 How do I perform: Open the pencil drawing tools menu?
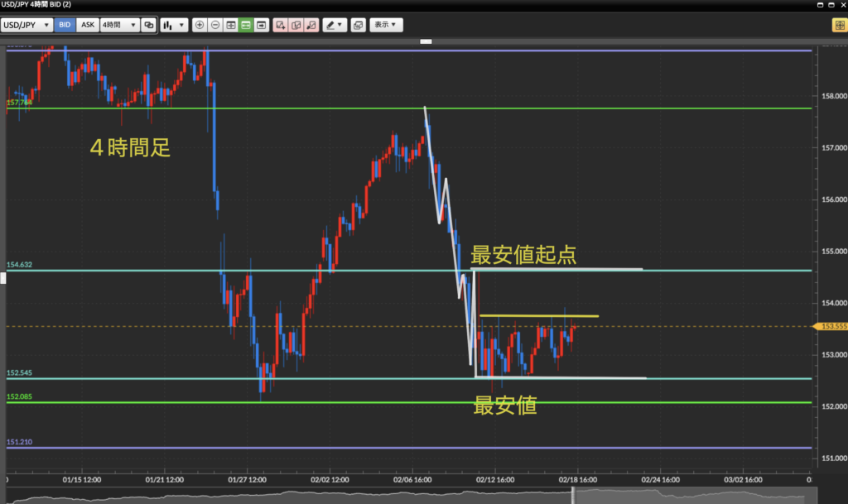[x=335, y=25]
